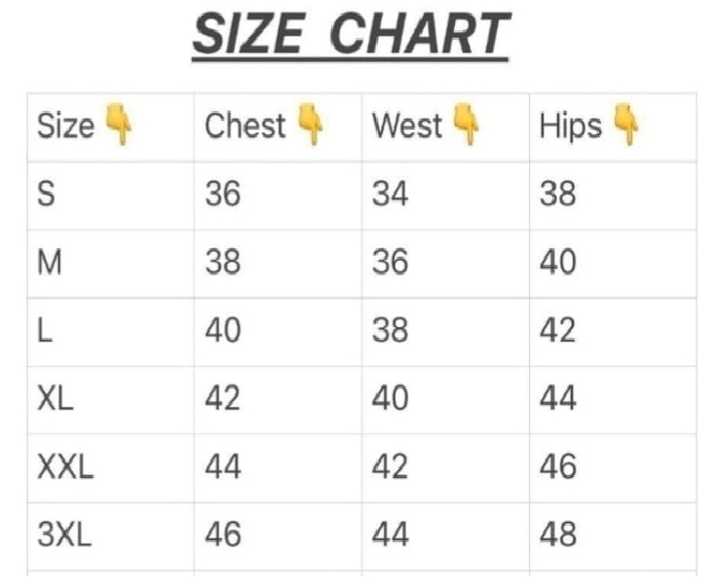
Task: Select the West column header text
Action: pyautogui.click(x=407, y=127)
